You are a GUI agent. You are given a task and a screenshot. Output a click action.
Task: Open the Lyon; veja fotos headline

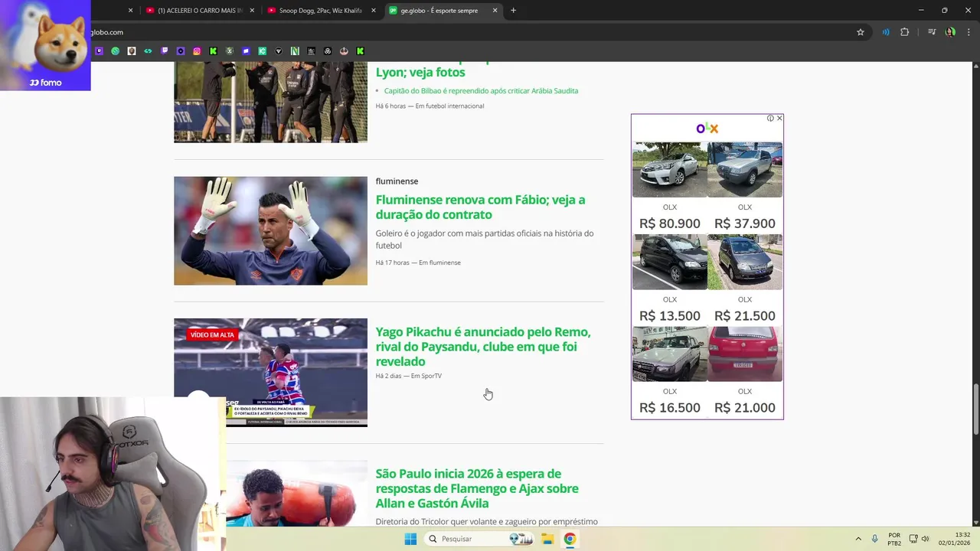pos(420,72)
